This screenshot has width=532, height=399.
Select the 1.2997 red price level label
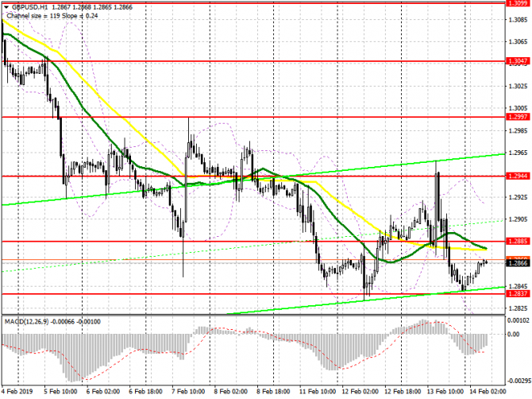pos(518,117)
